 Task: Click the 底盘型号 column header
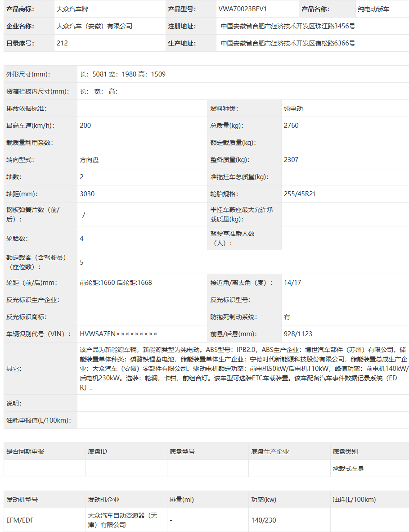coord(182,451)
